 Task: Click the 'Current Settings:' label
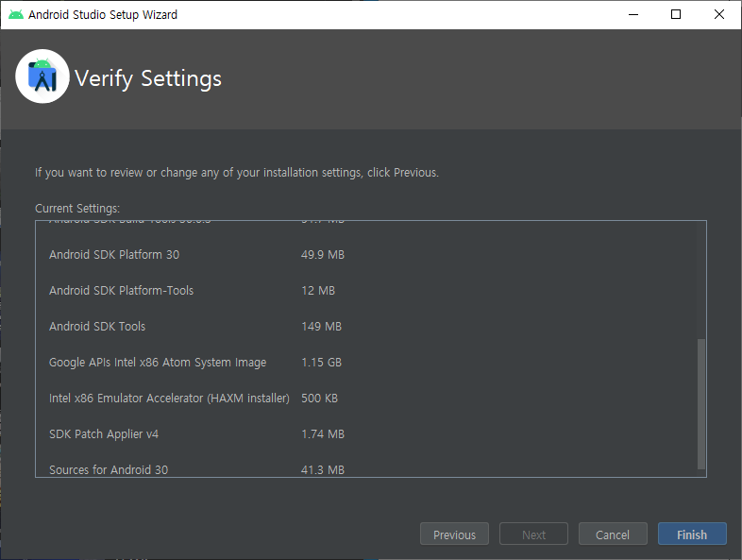(x=77, y=209)
